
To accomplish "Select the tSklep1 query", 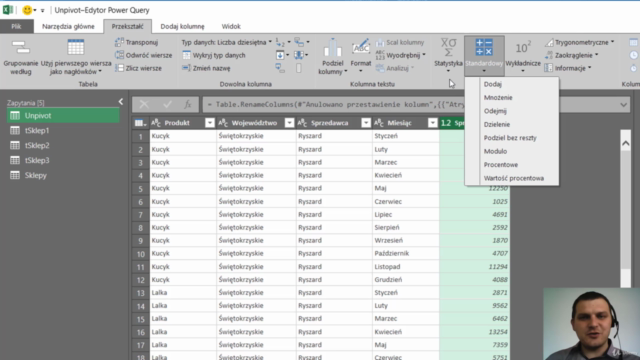I will (x=63, y=131).
